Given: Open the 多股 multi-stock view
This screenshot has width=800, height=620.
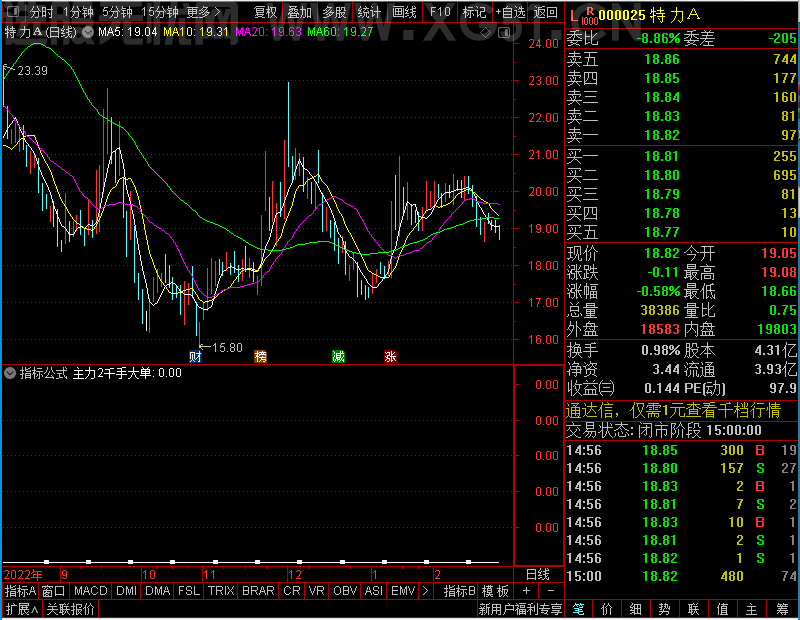Looking at the screenshot, I should click(x=334, y=12).
